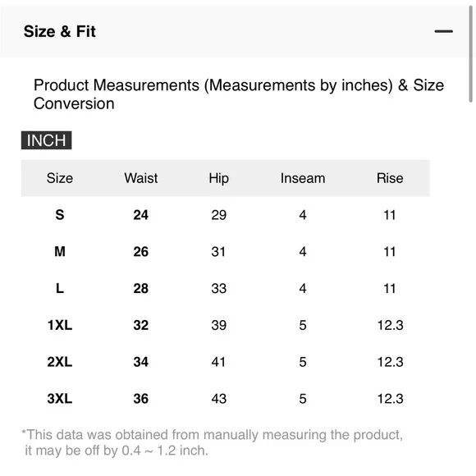Click the Size & Fit heading
Screen dimensions: 476x476
click(60, 31)
